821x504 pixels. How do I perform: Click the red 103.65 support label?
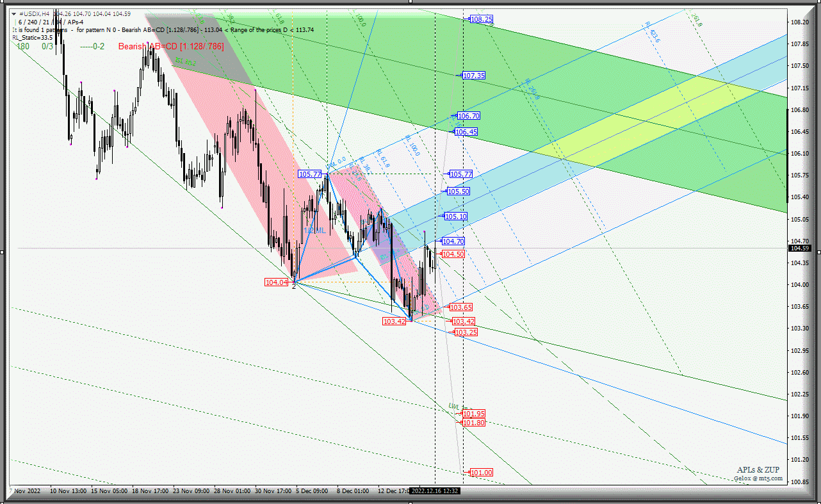tap(461, 307)
